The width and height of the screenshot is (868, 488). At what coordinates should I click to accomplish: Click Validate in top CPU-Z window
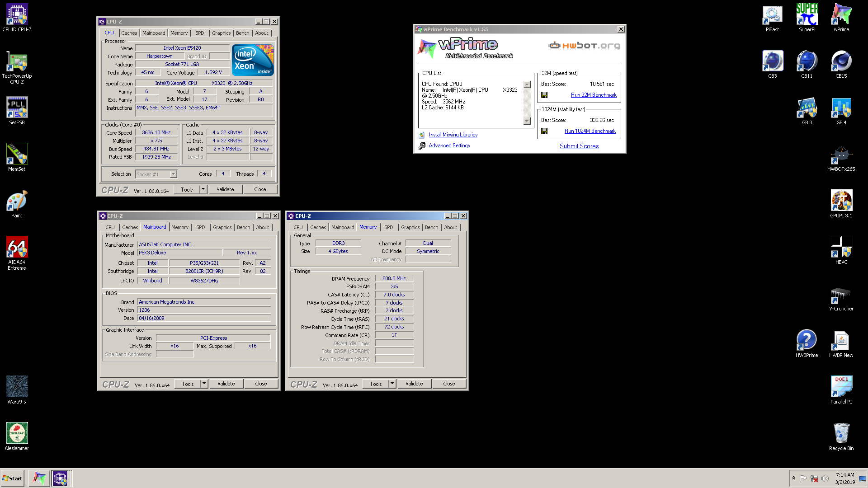tap(225, 189)
